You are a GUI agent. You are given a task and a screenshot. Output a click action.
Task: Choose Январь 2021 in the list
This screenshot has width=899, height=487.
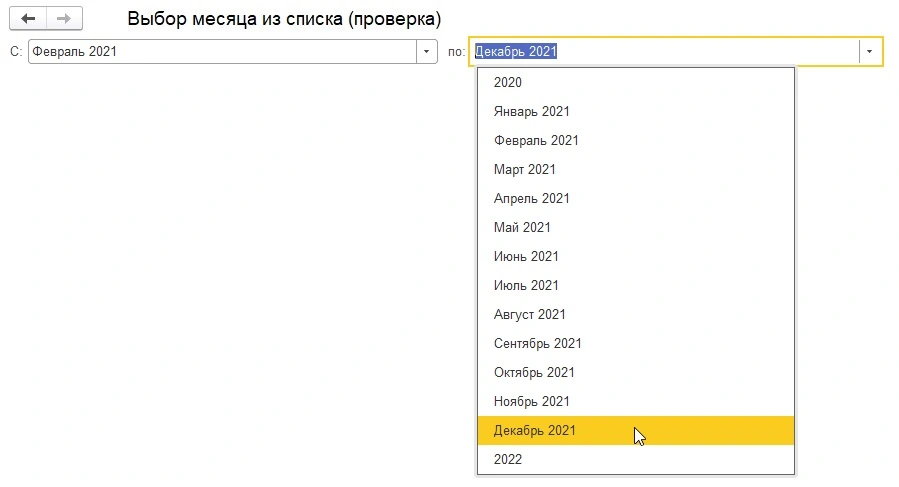click(532, 112)
